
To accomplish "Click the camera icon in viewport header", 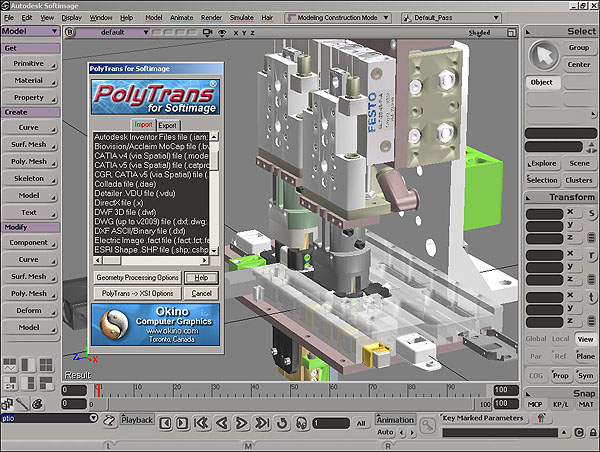I will (x=207, y=33).
